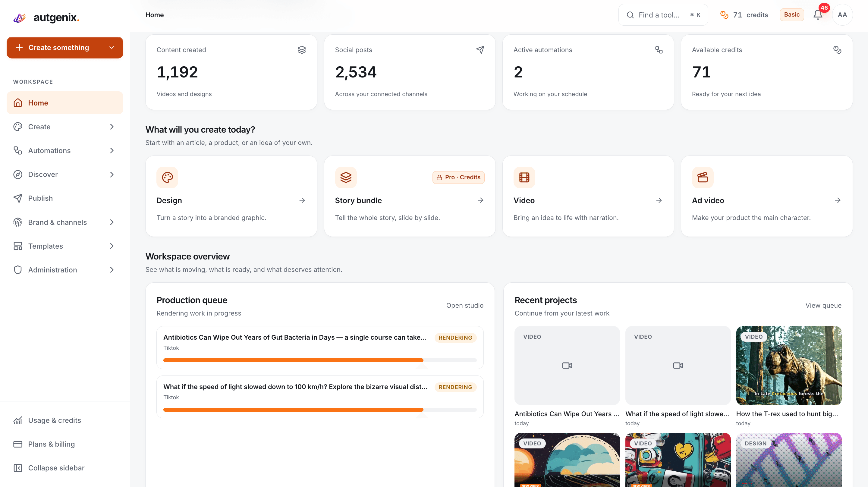Screen dimensions: 868x487
Task: Click the credits coins icon in header
Action: [724, 15]
